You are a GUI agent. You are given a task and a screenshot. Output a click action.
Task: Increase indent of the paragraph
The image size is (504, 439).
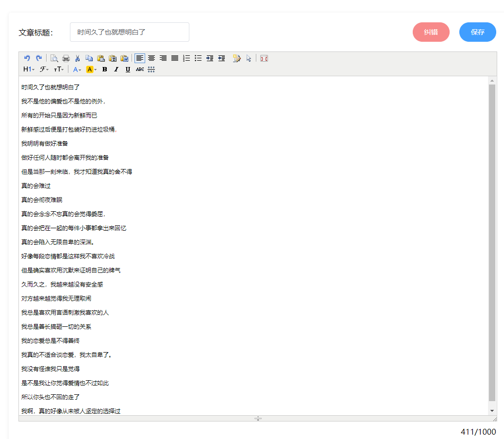(x=210, y=58)
